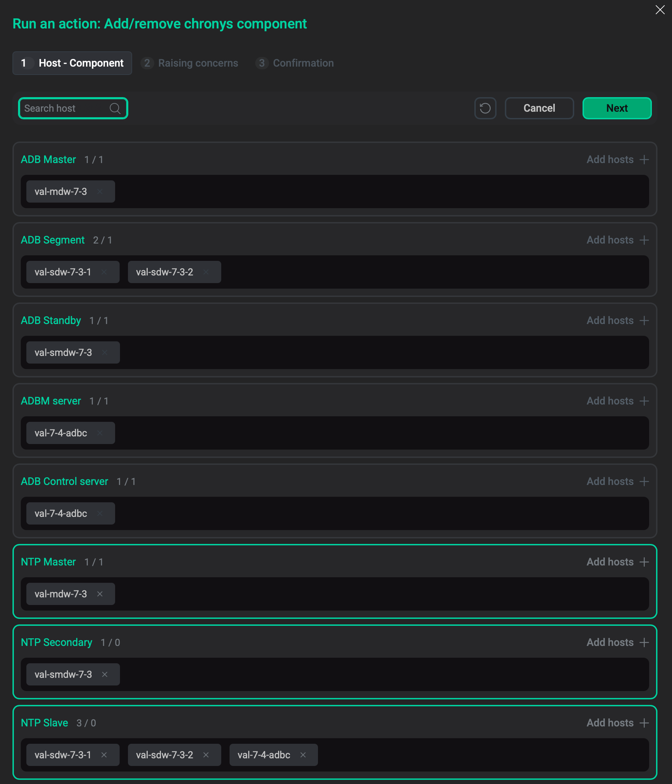Remove val-smdw-7-3 from NTP Secondary
This screenshot has height=784, width=672.
(105, 674)
